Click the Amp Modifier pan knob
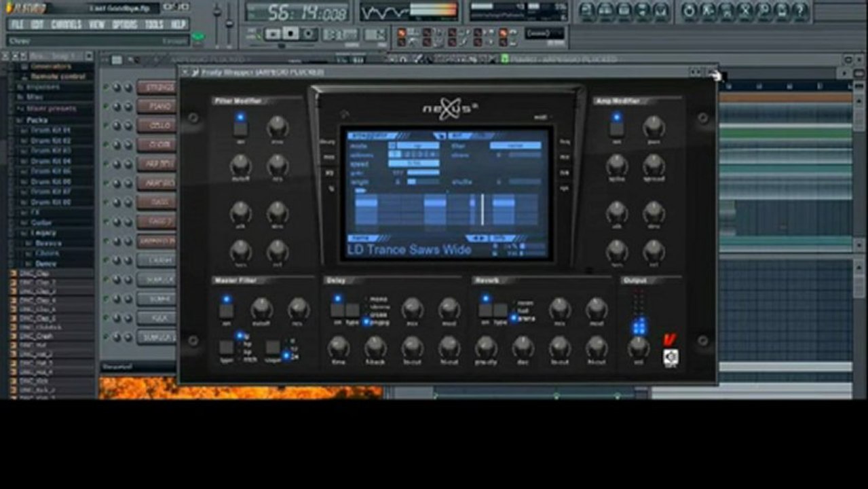This screenshot has width=868, height=489. [x=654, y=126]
